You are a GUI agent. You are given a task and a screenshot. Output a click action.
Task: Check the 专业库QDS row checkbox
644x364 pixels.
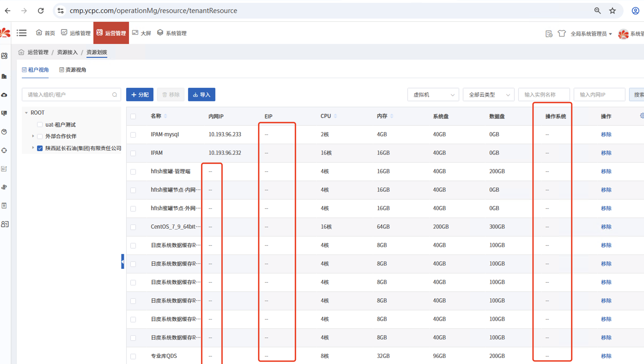tap(133, 356)
